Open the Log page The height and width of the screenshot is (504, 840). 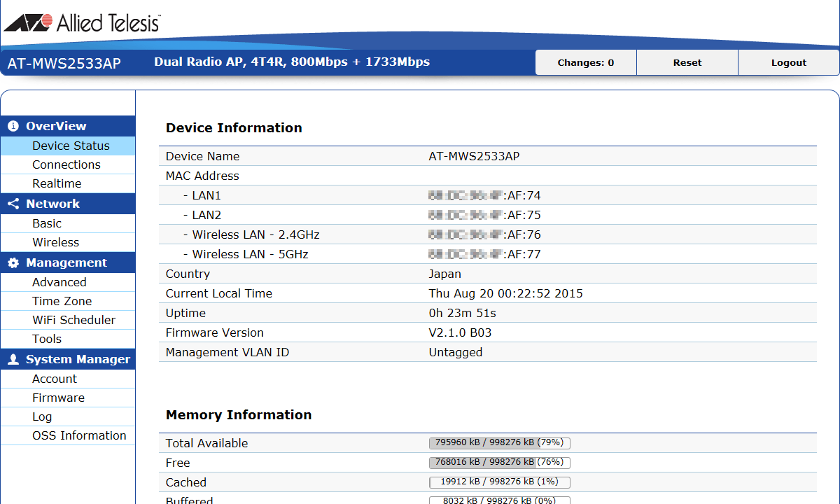point(68,416)
